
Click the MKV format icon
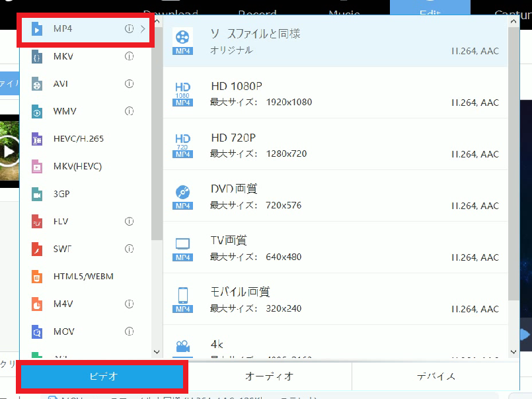pyautogui.click(x=37, y=57)
